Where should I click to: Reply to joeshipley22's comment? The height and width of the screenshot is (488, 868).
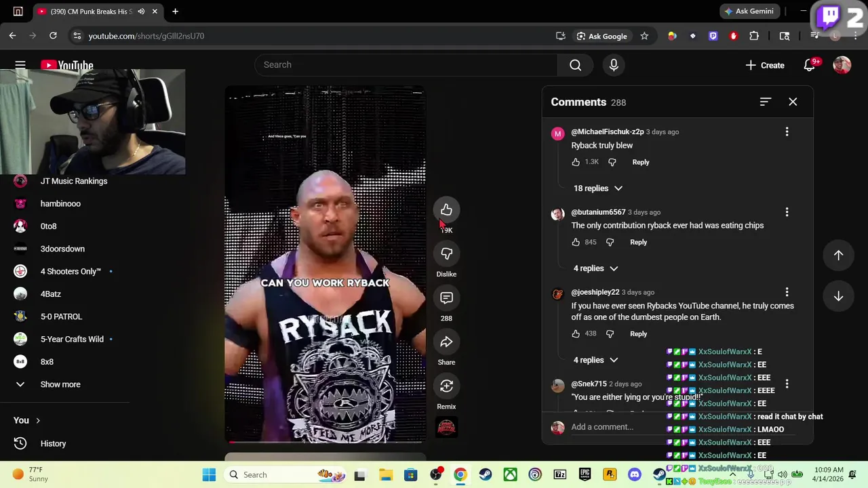(x=639, y=333)
